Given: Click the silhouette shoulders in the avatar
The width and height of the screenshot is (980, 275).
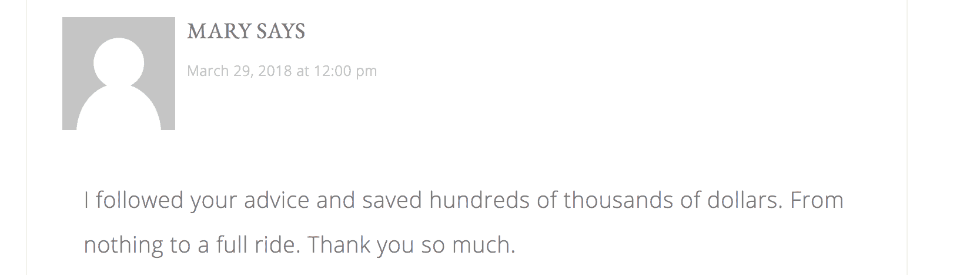Looking at the screenshot, I should click(119, 109).
